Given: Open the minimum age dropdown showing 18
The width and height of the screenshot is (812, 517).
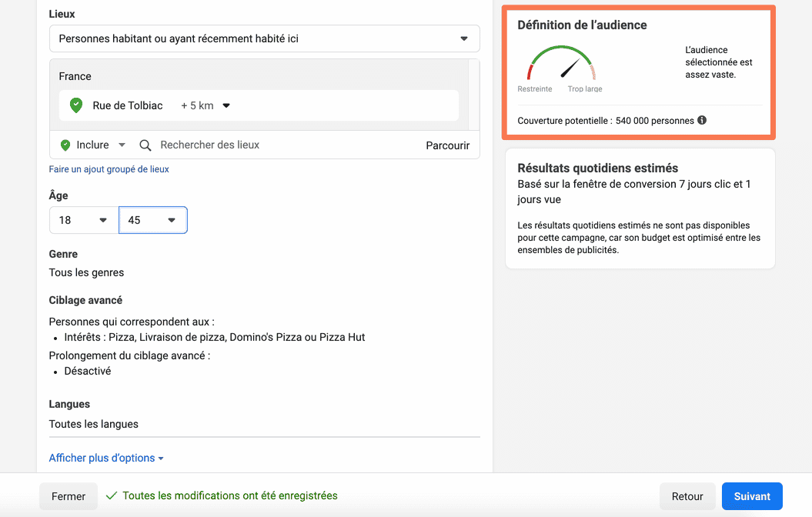Looking at the screenshot, I should coord(83,220).
